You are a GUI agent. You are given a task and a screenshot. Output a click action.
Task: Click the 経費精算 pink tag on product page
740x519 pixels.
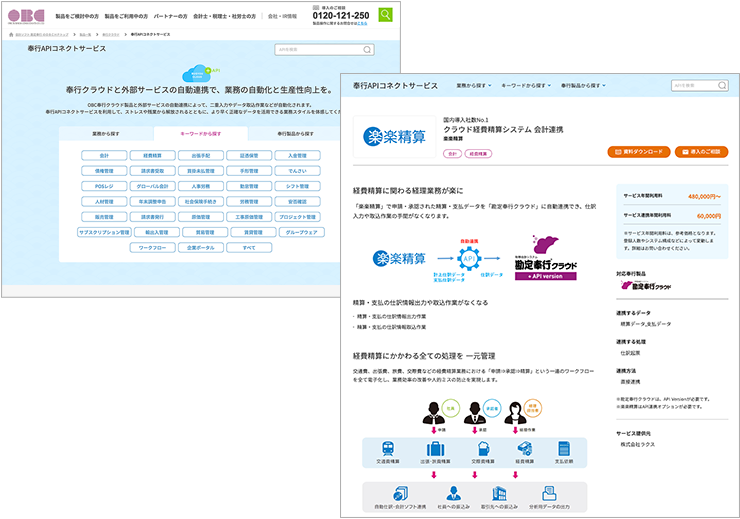click(478, 153)
